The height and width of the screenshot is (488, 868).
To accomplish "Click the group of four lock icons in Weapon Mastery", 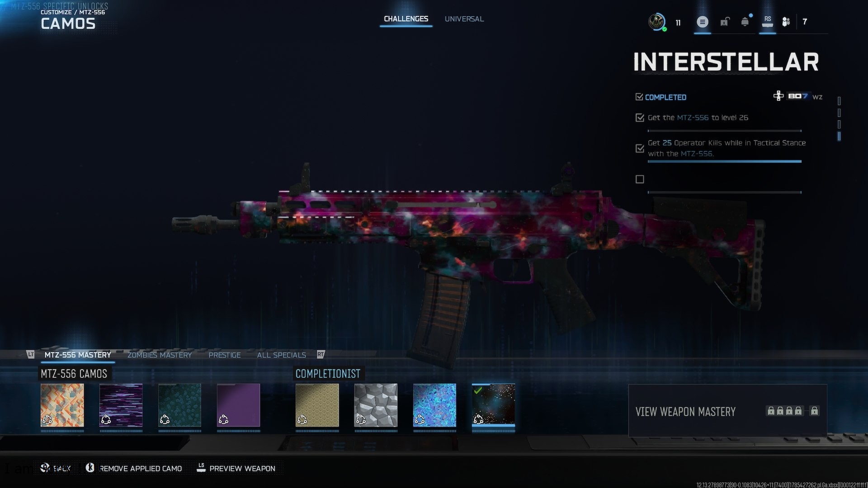I will tap(785, 411).
